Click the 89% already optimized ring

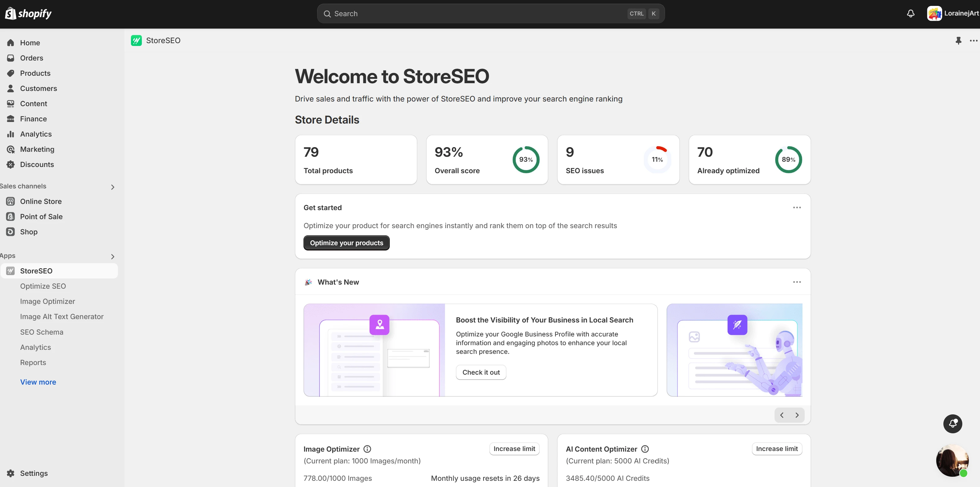788,160
